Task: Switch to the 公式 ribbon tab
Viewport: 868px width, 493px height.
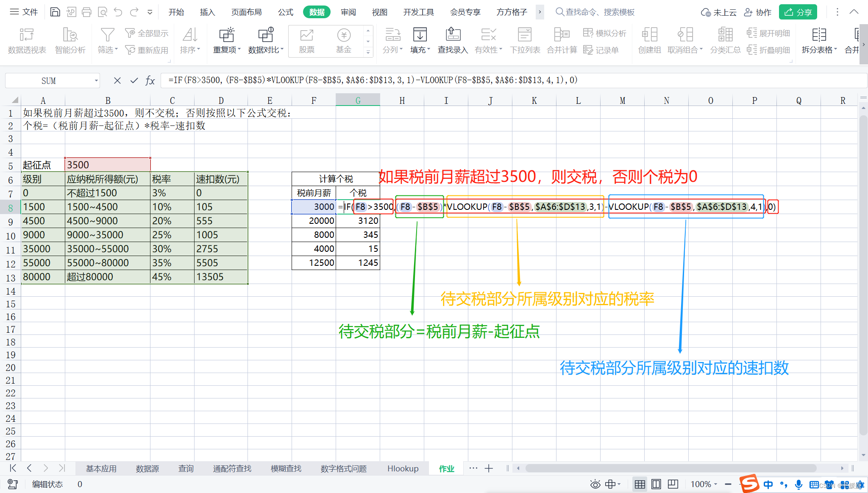Action: pyautogui.click(x=285, y=12)
